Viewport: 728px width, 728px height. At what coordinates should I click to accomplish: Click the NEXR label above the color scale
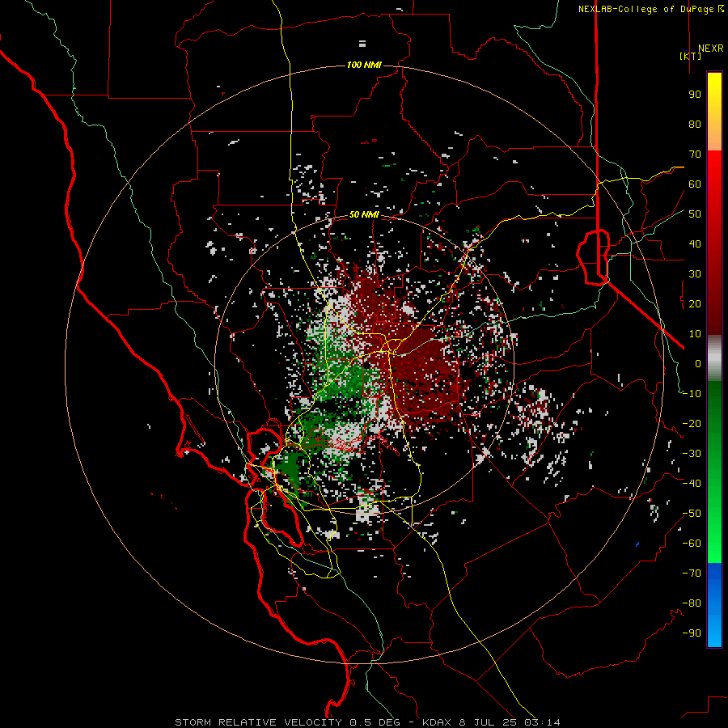pyautogui.click(x=710, y=49)
